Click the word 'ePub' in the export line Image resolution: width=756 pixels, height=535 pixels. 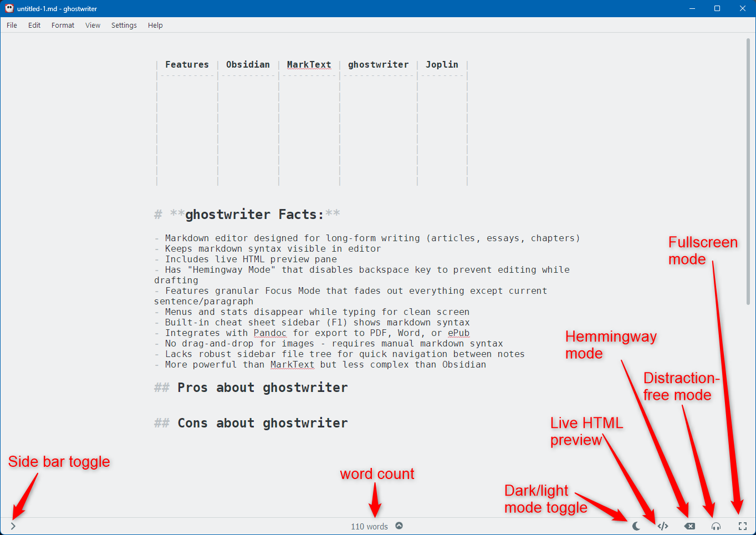point(458,333)
